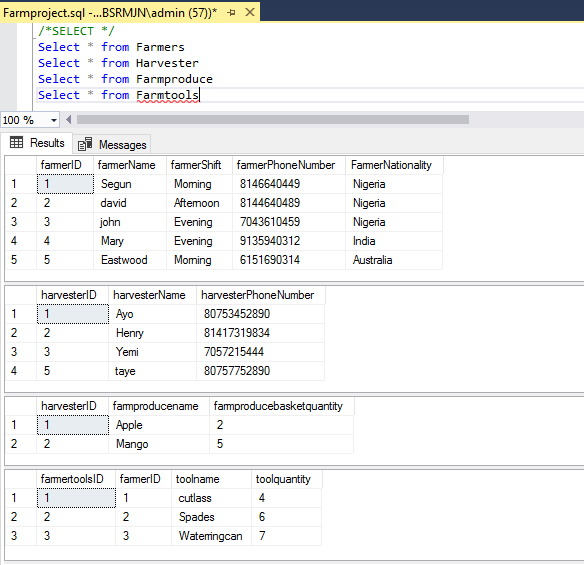Select the cell containing taye
Viewport: 584px width, 565px height.
pos(152,371)
